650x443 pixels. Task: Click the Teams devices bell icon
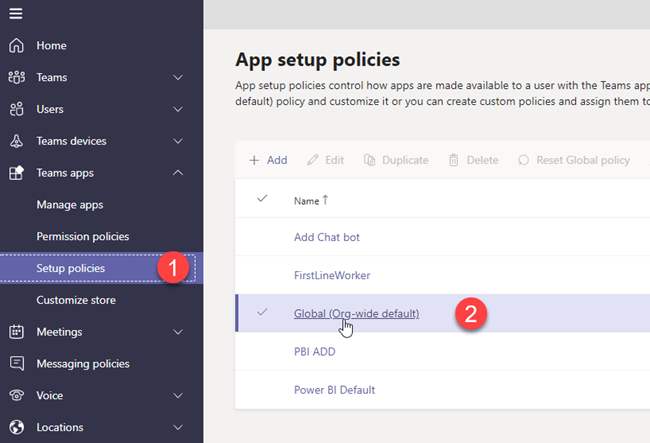pos(16,141)
